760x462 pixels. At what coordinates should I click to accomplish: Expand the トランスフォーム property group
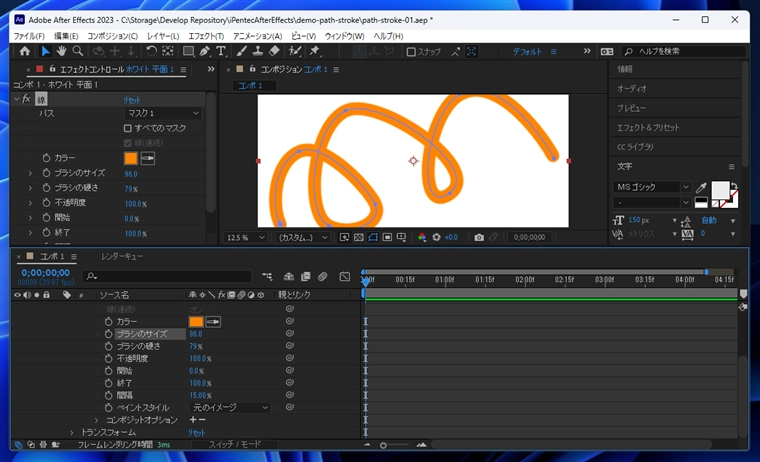pos(72,432)
